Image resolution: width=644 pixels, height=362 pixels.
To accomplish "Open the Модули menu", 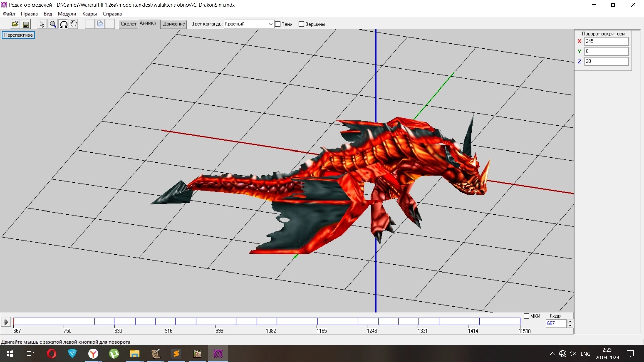I will (67, 14).
